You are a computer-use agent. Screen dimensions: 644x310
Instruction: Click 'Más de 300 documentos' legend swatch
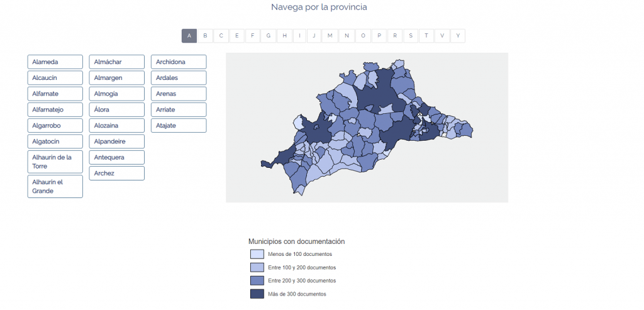pyautogui.click(x=257, y=294)
